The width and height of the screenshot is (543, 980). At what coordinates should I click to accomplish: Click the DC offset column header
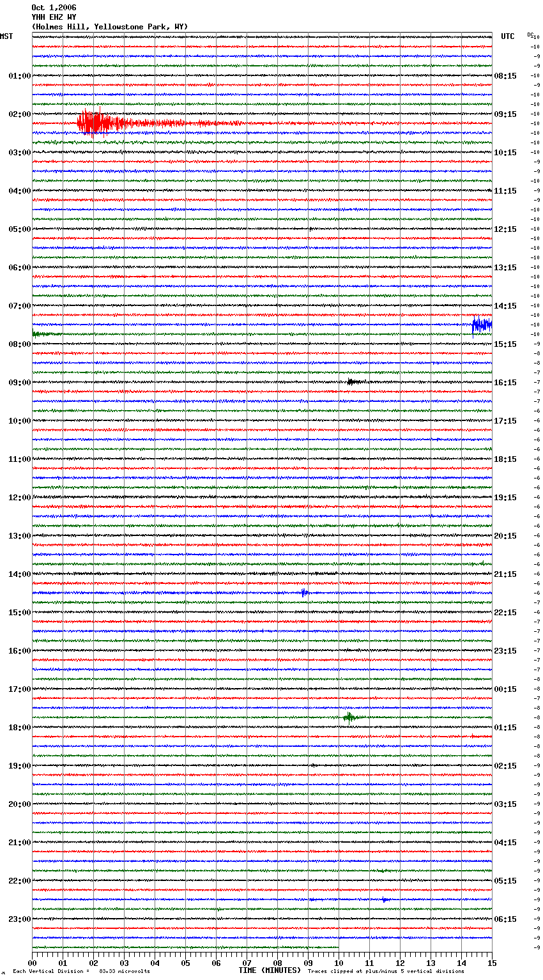pyautogui.click(x=530, y=34)
